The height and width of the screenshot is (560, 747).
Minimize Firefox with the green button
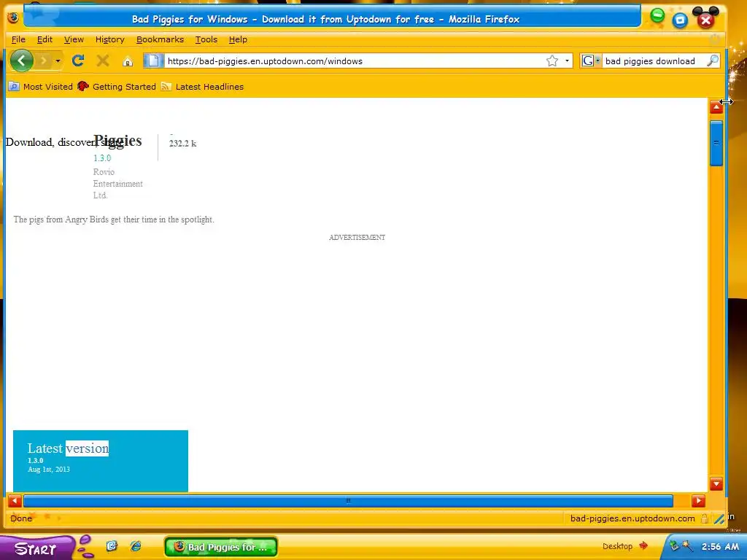pos(657,15)
